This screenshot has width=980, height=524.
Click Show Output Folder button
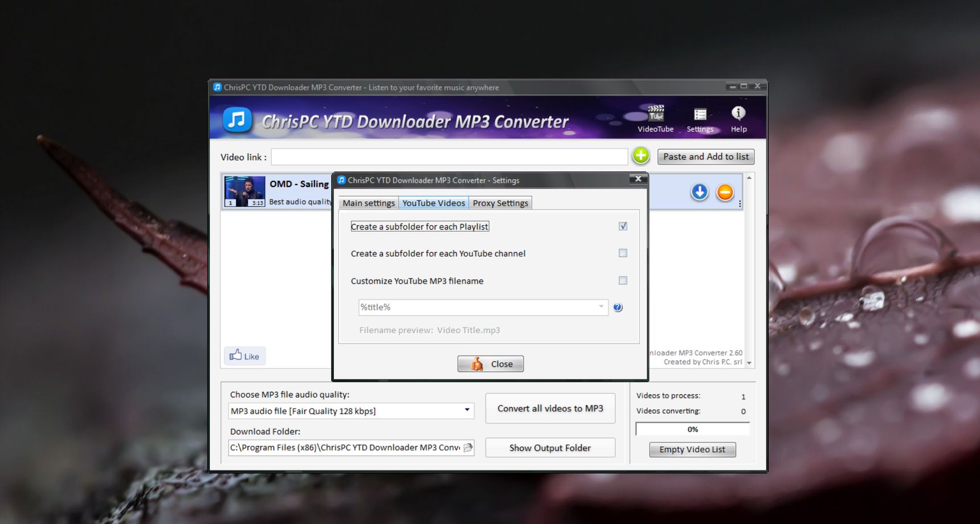click(x=550, y=448)
